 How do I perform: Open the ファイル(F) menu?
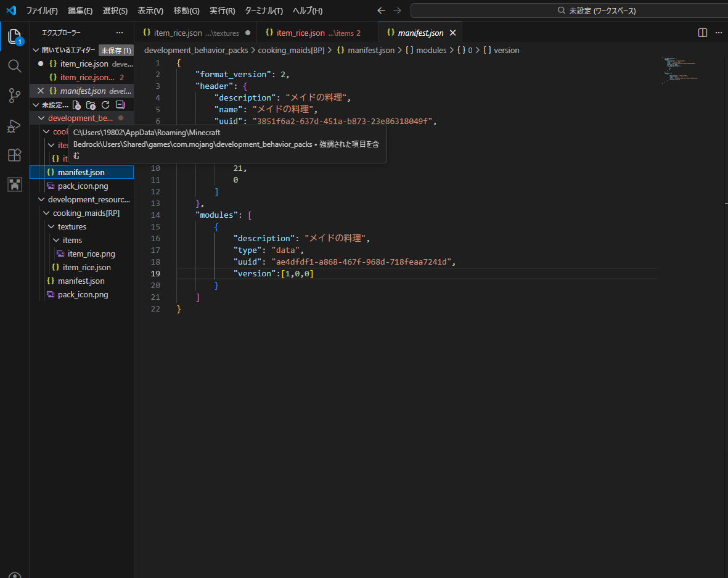42,10
